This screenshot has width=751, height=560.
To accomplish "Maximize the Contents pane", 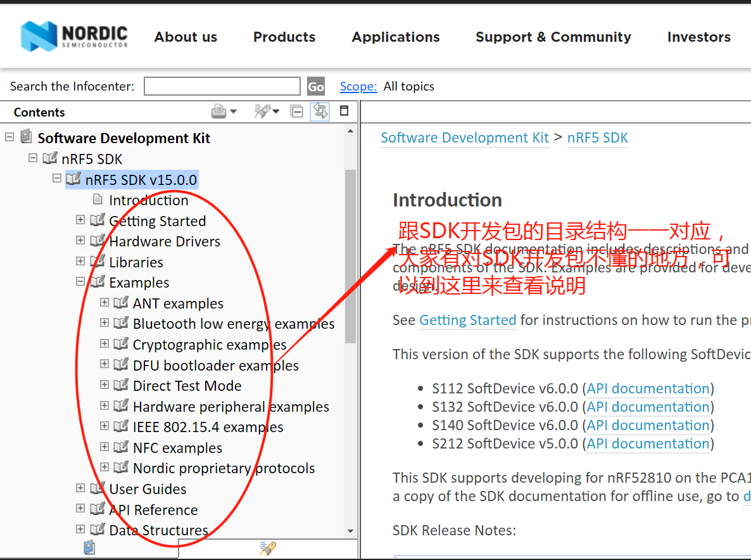I will [x=344, y=111].
